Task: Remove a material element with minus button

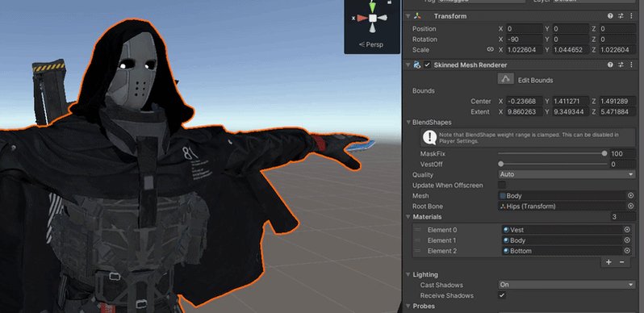Action: 622,262
